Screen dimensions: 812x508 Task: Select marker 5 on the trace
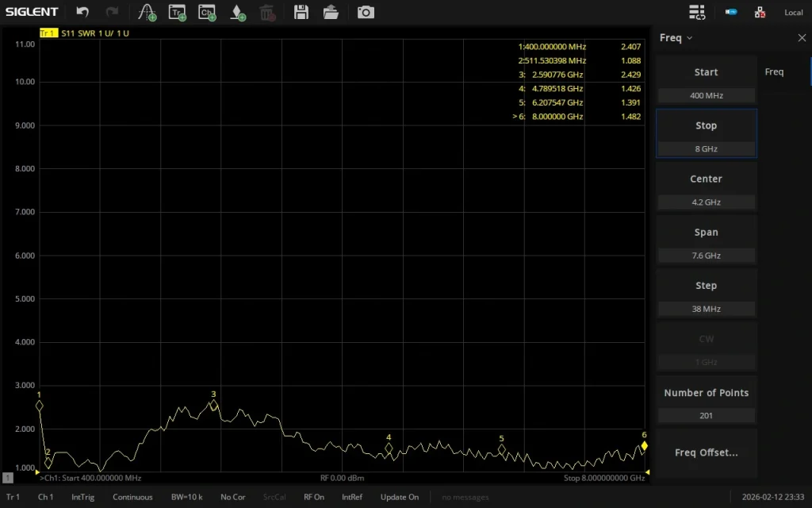pos(501,450)
